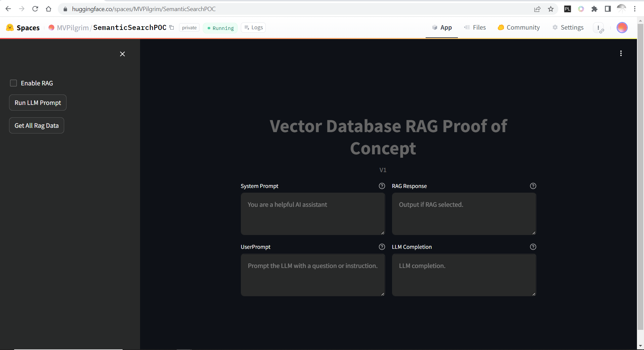The width and height of the screenshot is (644, 350).
Task: Click Get All Rag Data button
Action: click(x=37, y=125)
